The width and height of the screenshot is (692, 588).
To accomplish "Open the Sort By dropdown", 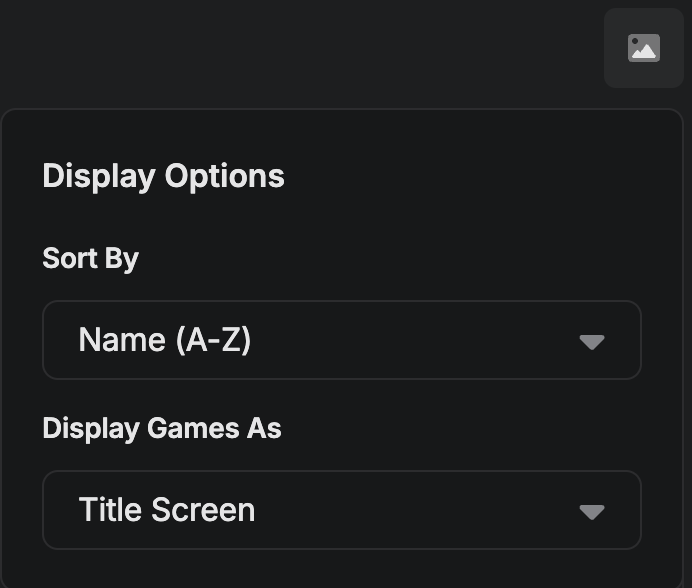I will 341,340.
